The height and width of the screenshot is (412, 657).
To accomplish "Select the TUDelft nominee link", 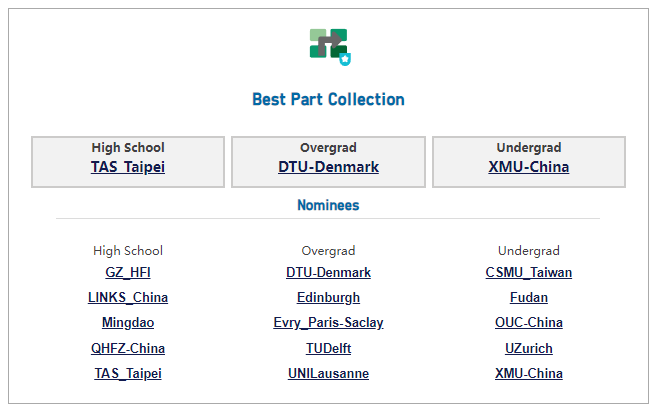I will point(328,348).
